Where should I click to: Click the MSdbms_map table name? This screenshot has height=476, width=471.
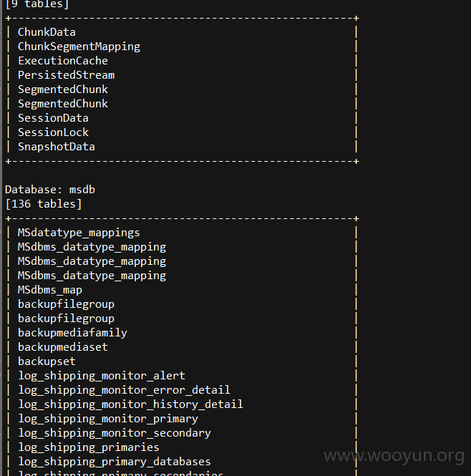click(x=50, y=290)
